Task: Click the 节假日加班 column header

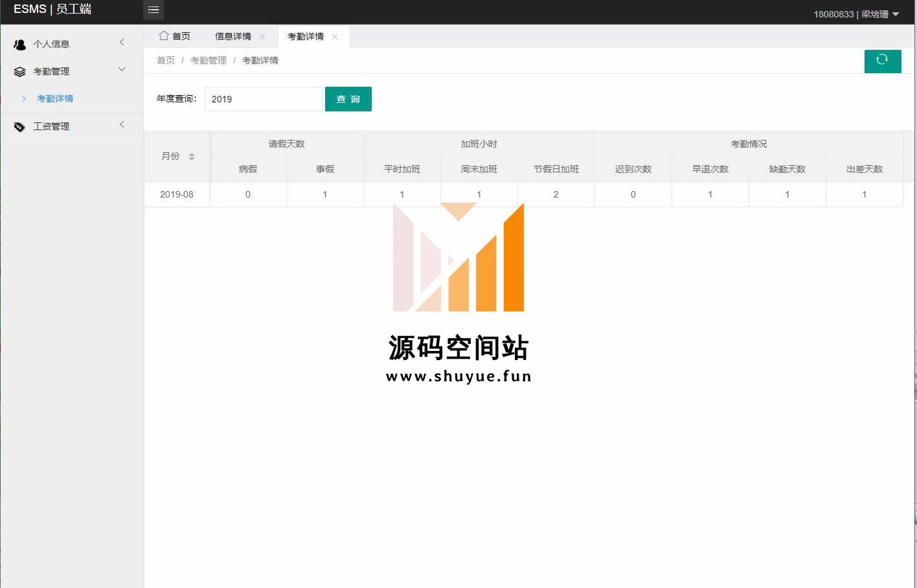Action: 556,169
